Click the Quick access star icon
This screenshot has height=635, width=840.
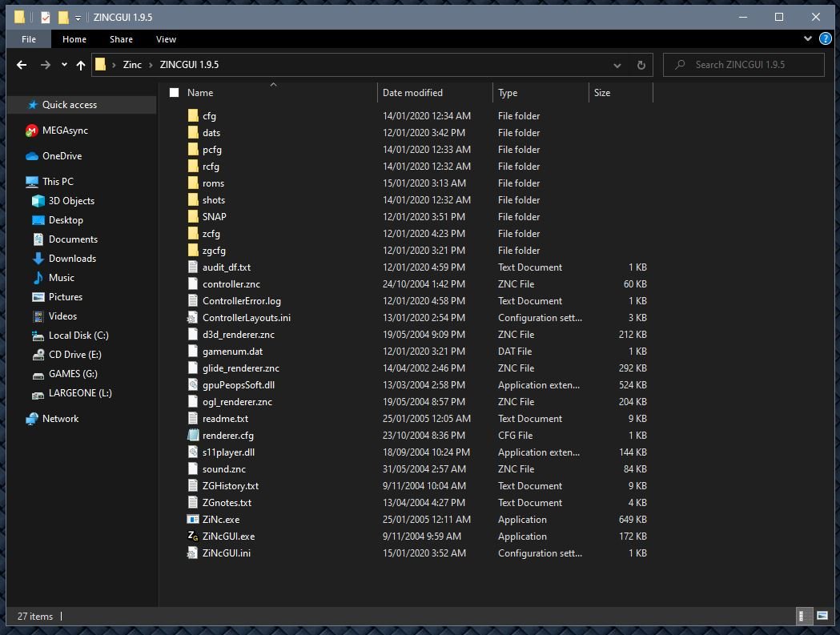33,104
